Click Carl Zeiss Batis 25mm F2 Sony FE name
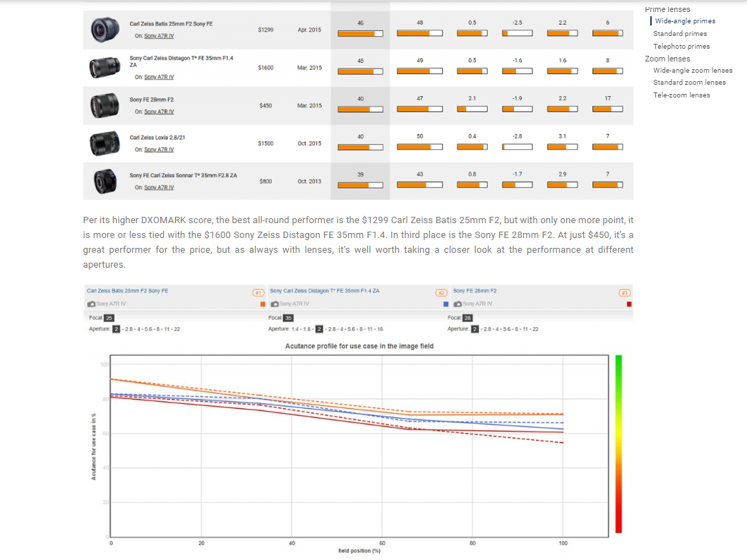Image resolution: width=747 pixels, height=560 pixels. pos(171,24)
